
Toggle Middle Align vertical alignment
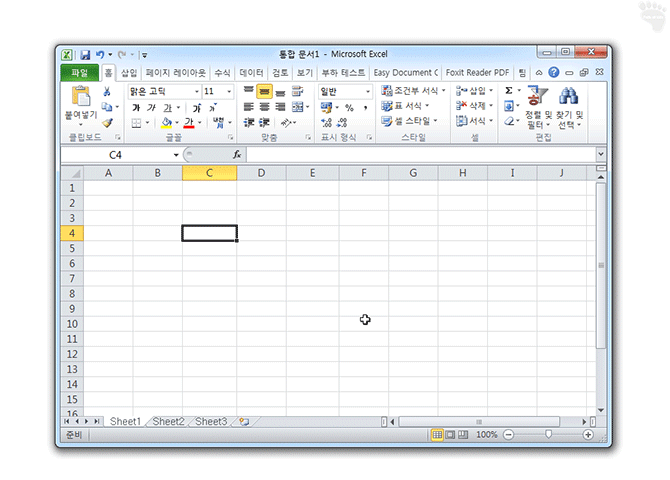pyautogui.click(x=264, y=91)
